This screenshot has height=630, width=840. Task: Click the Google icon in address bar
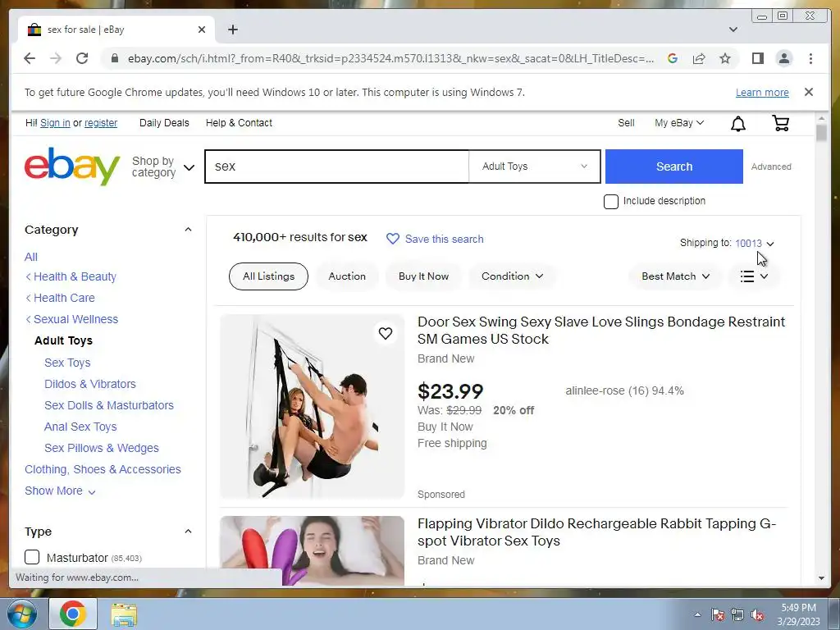click(x=673, y=58)
